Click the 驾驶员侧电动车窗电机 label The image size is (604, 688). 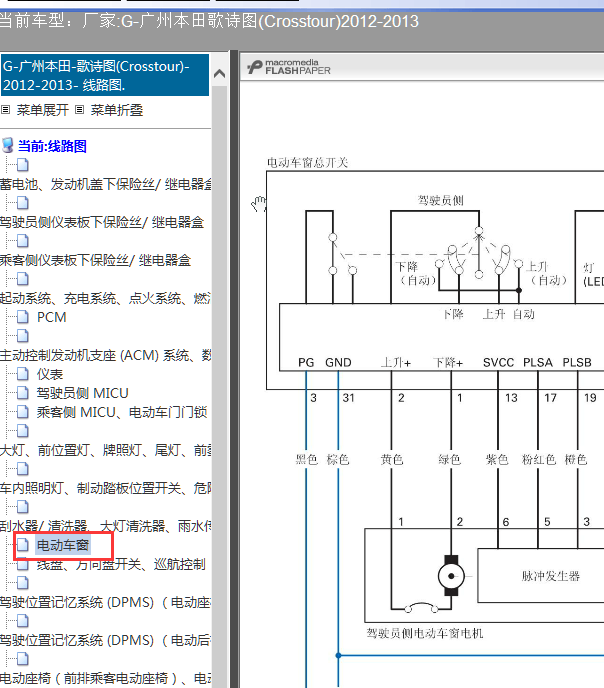coord(425,633)
